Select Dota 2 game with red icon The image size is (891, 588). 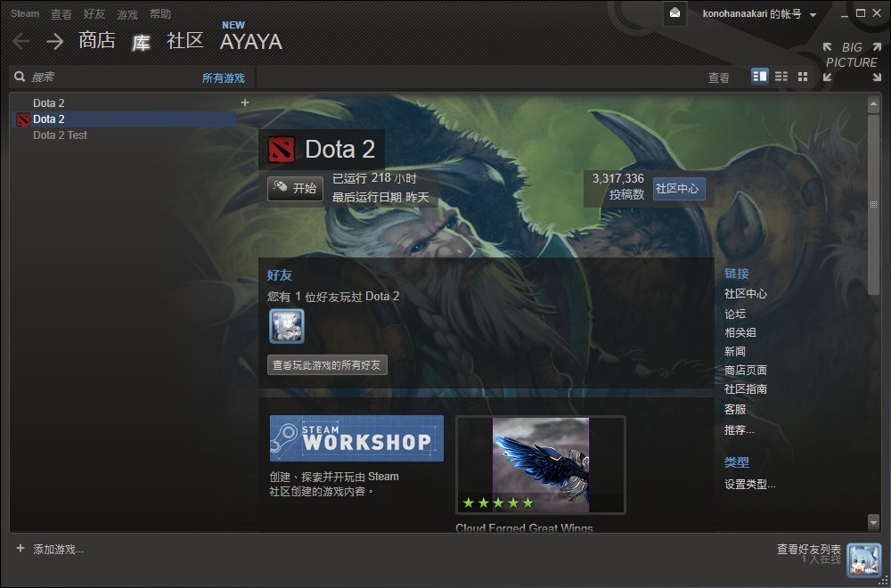(x=125, y=119)
